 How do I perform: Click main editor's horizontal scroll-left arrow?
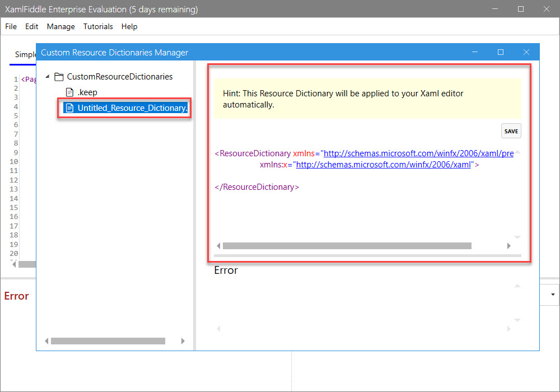(x=15, y=264)
